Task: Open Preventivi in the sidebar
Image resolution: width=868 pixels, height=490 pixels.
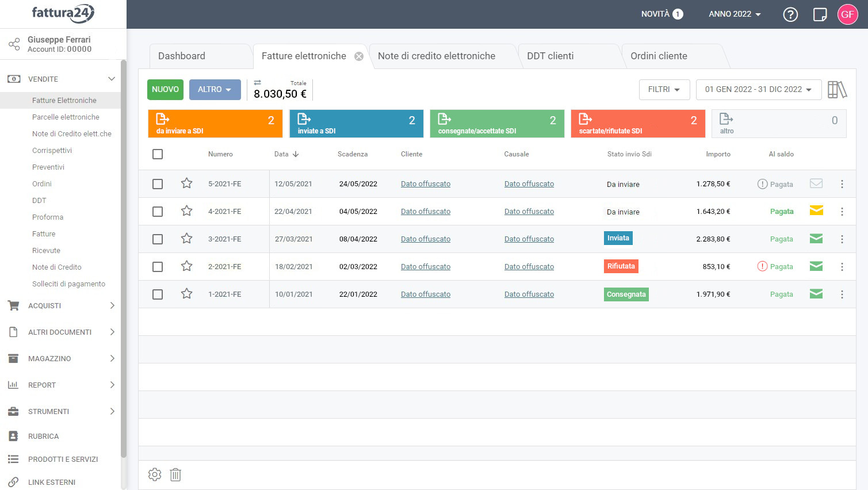Action: pos(48,167)
